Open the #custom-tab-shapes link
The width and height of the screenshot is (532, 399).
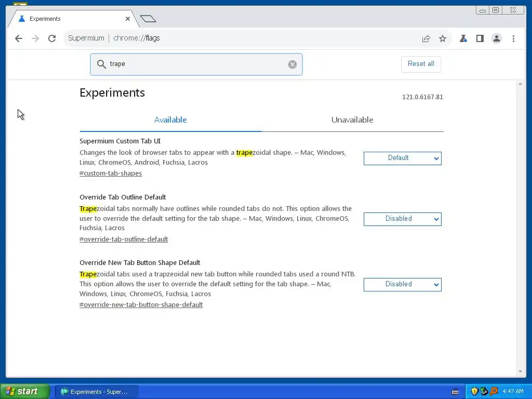(111, 174)
